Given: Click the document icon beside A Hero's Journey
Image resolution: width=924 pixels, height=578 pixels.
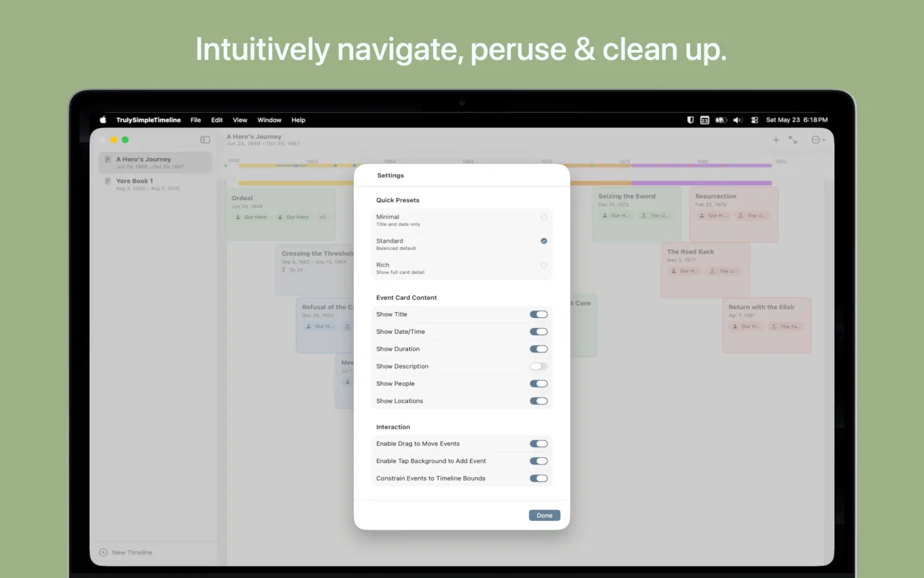Looking at the screenshot, I should click(108, 160).
